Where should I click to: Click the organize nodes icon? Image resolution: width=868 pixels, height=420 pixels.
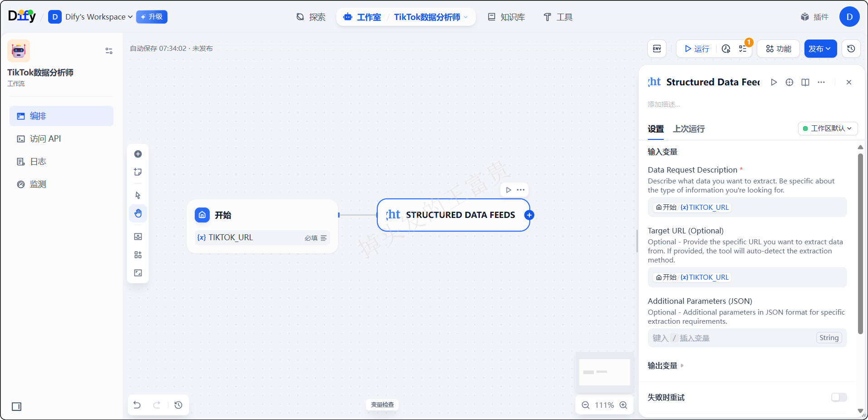tap(138, 255)
